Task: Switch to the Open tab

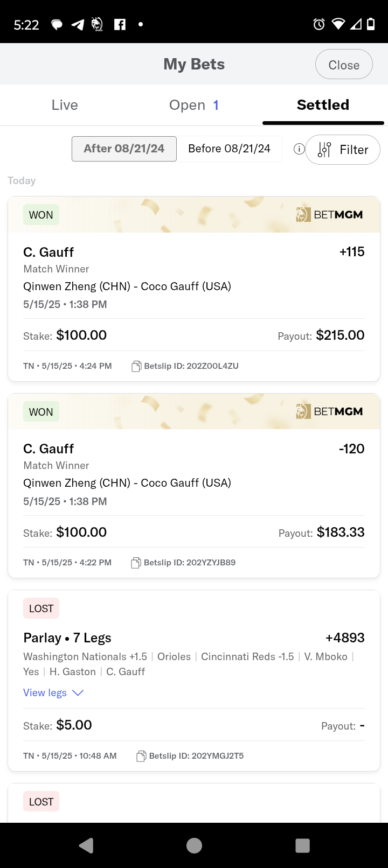Action: click(194, 105)
